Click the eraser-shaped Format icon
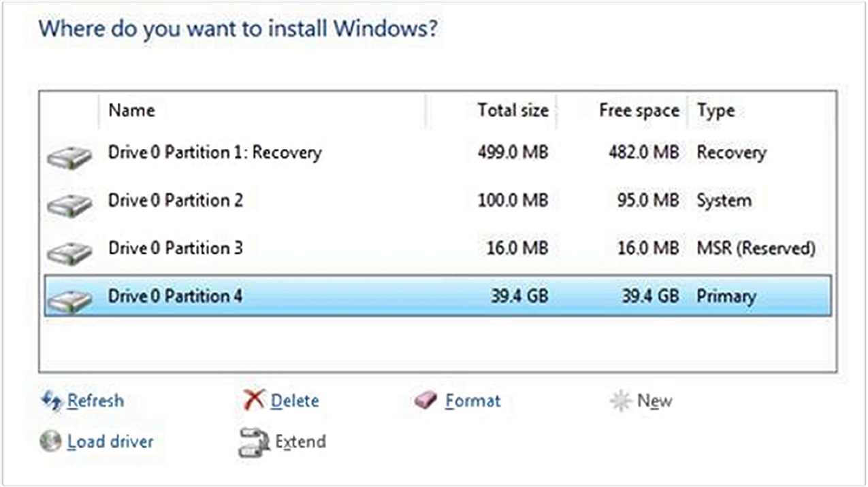 [x=425, y=401]
